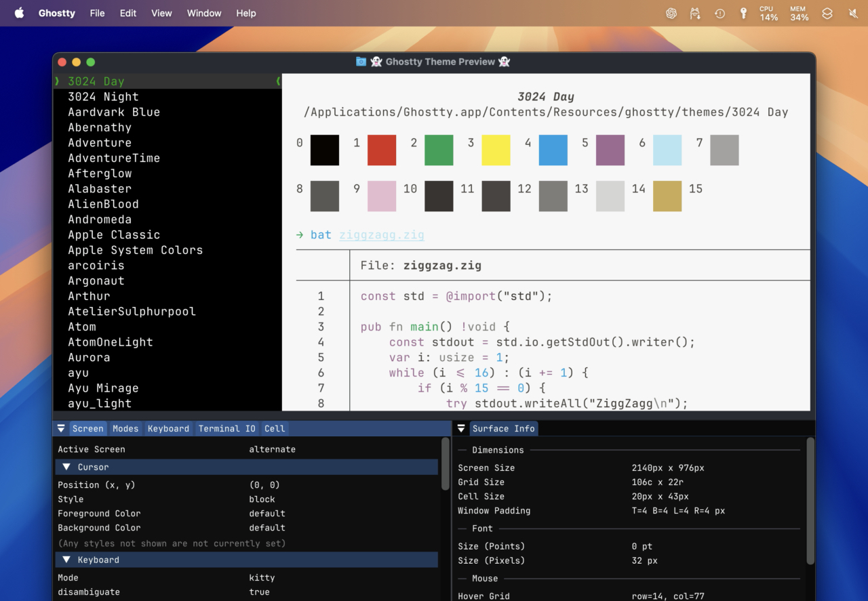
Task: Switch to the Screen tab
Action: [88, 428]
